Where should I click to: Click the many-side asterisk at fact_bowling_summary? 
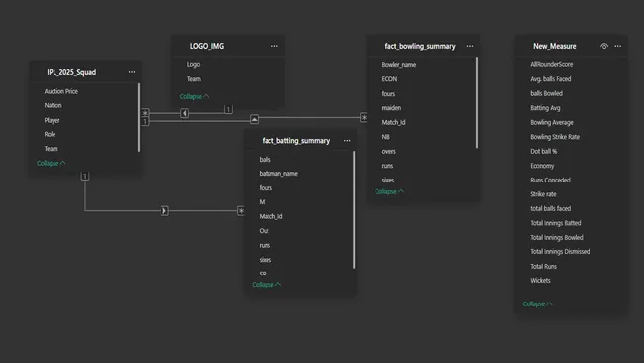pyautogui.click(x=364, y=118)
